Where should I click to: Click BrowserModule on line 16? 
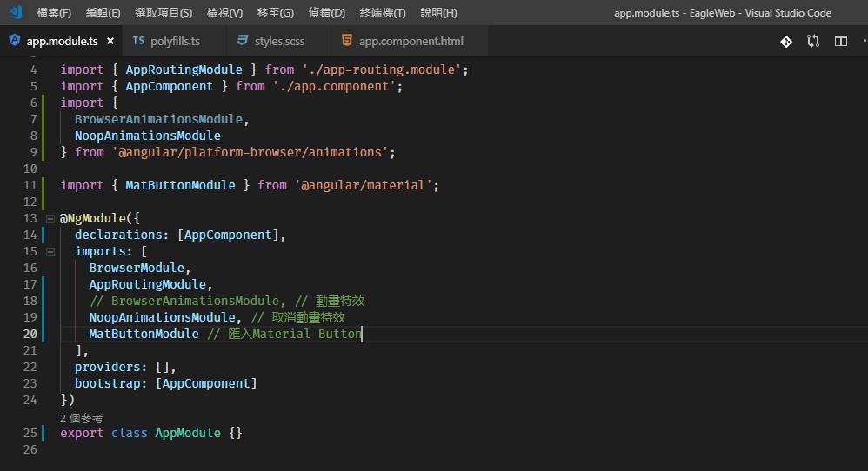click(137, 268)
